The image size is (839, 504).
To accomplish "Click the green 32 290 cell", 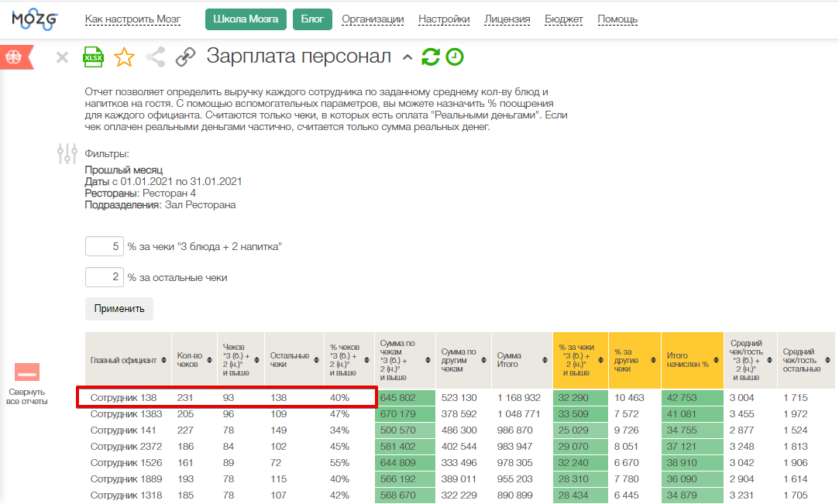I will (x=580, y=398).
